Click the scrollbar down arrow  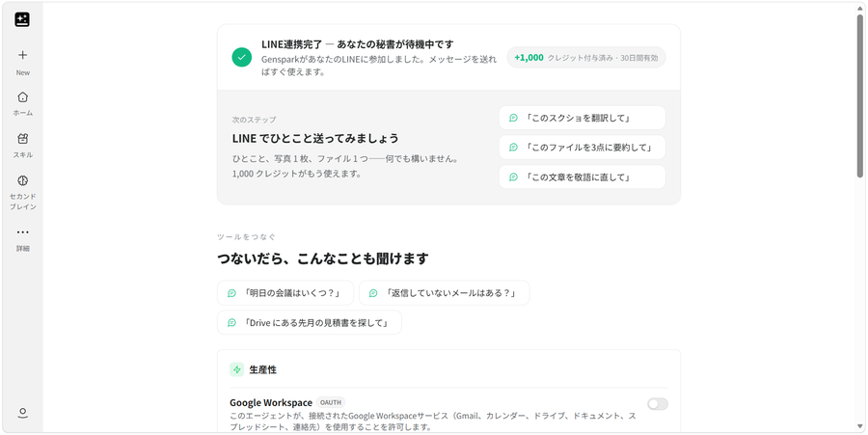[859, 426]
